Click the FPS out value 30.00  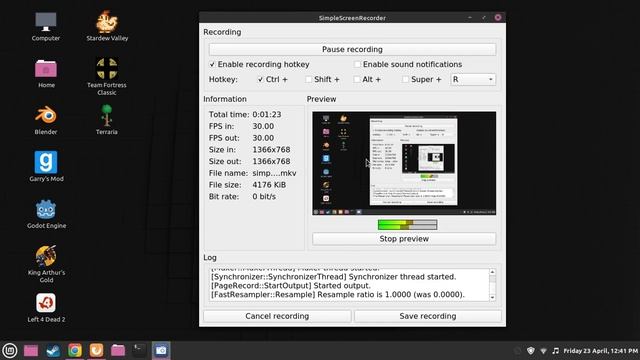point(263,138)
